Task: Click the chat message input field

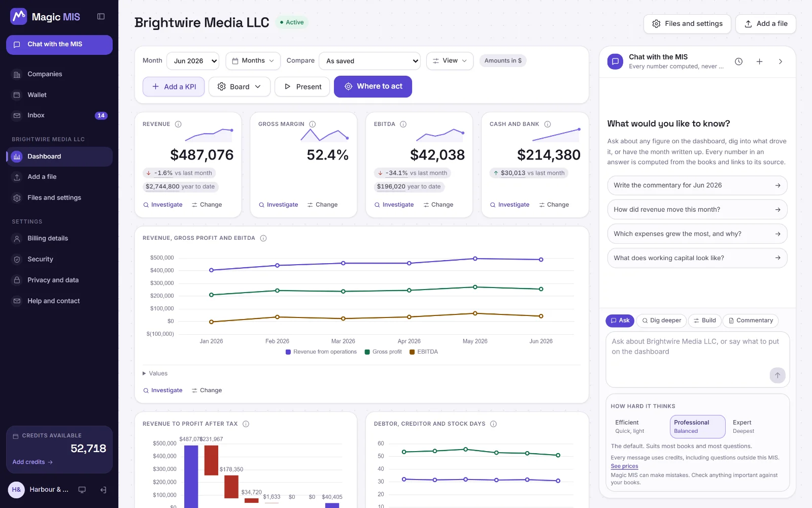Action: pyautogui.click(x=698, y=360)
